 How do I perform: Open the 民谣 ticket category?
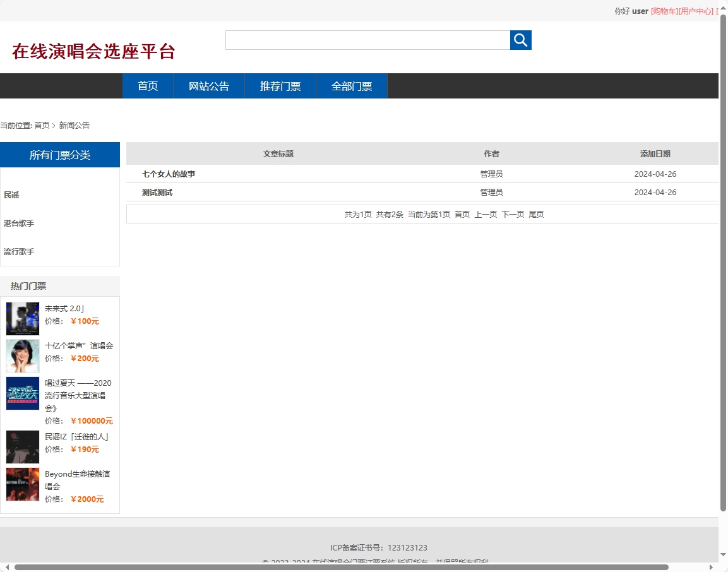(x=11, y=194)
